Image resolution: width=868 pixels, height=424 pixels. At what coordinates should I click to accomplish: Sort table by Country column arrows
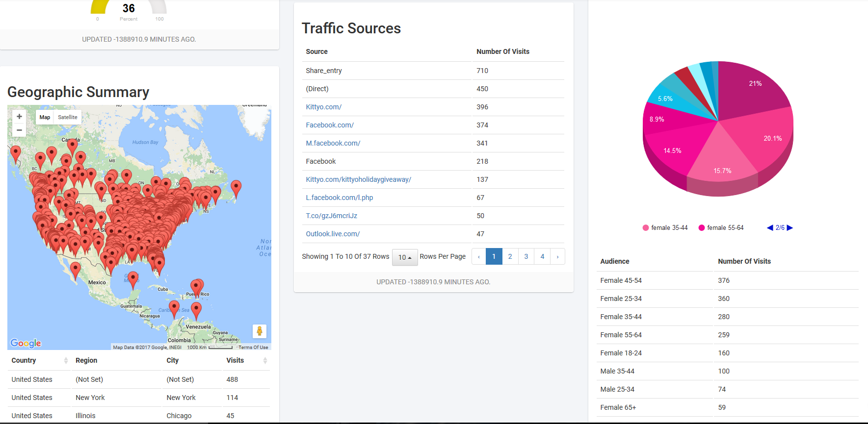66,360
